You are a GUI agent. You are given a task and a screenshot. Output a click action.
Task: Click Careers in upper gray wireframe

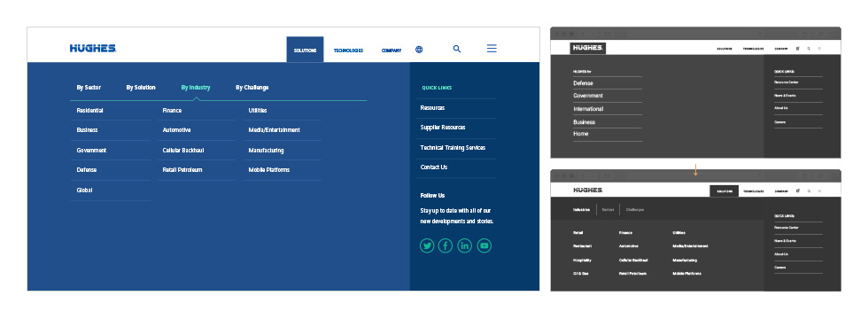779,122
